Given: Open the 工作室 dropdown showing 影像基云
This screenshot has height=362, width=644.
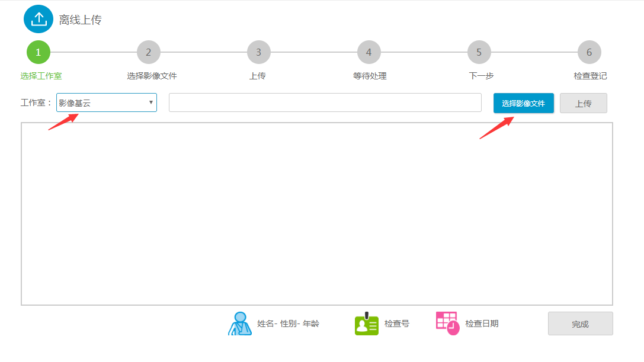Looking at the screenshot, I should click(101, 103).
